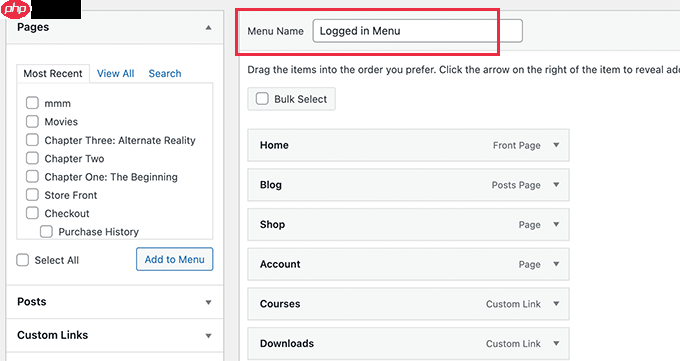This screenshot has height=361, width=680.
Task: Click the Add to Menu button
Action: pos(174,259)
